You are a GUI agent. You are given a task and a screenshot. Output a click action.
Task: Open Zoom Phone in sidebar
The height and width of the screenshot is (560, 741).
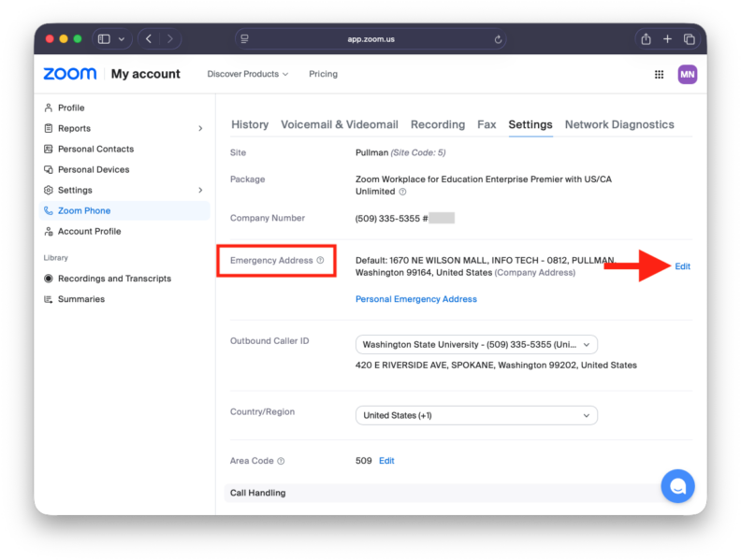coord(124,210)
